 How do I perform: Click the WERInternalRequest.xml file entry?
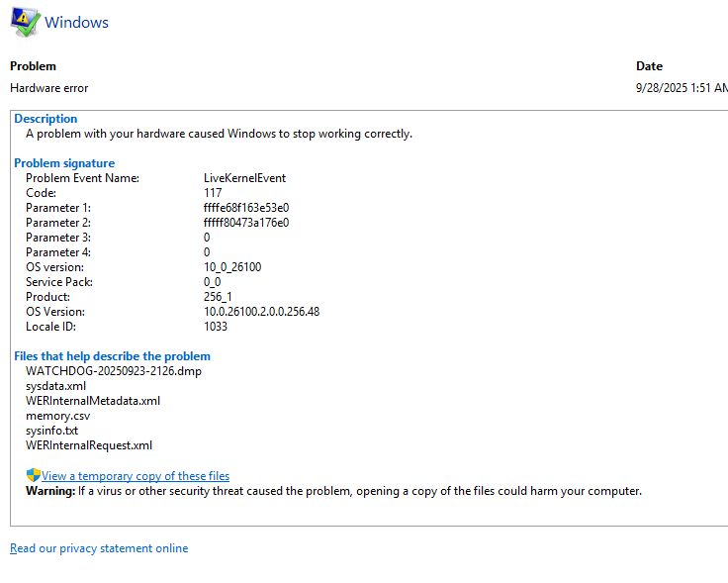[89, 445]
